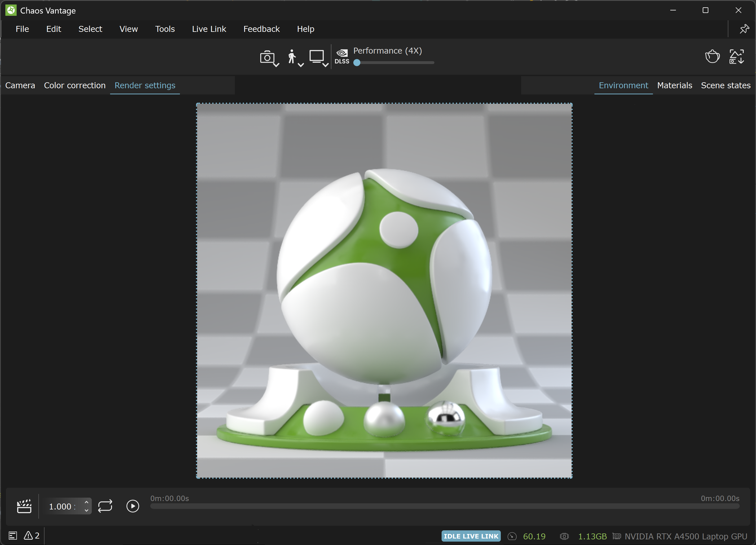Click the Performance (4X) DLSS mode label
This screenshot has height=545, width=756.
tap(388, 51)
